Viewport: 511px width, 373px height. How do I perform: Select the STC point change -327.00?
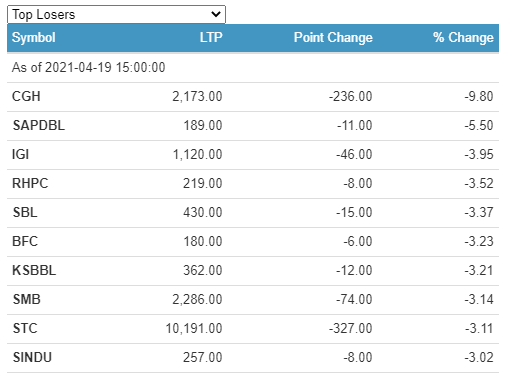351,328
